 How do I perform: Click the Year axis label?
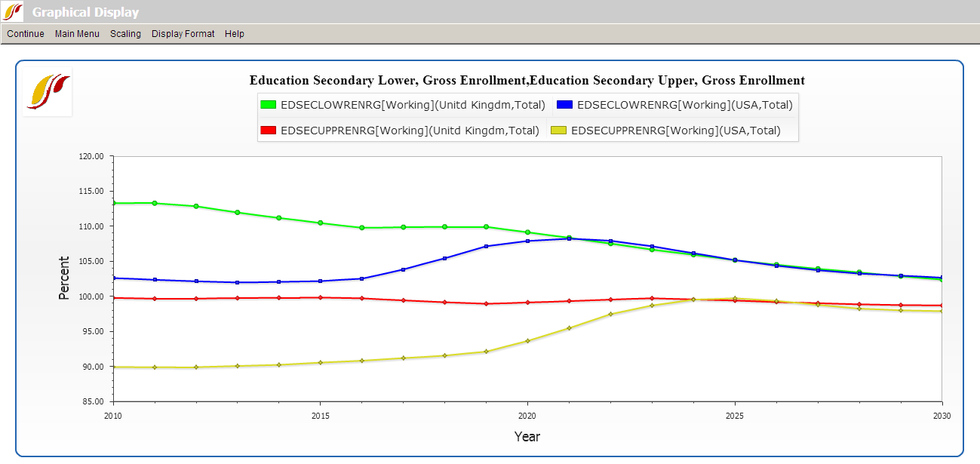(527, 436)
